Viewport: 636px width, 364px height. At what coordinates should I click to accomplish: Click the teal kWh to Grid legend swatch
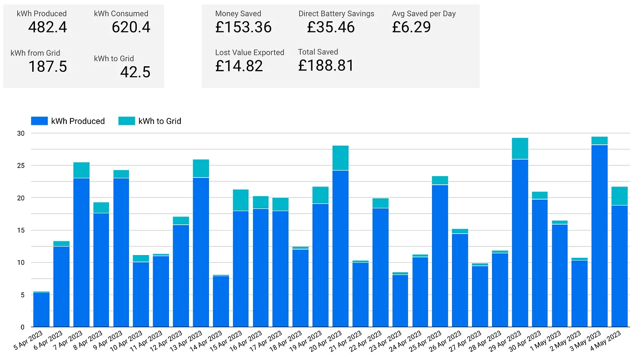pos(126,121)
